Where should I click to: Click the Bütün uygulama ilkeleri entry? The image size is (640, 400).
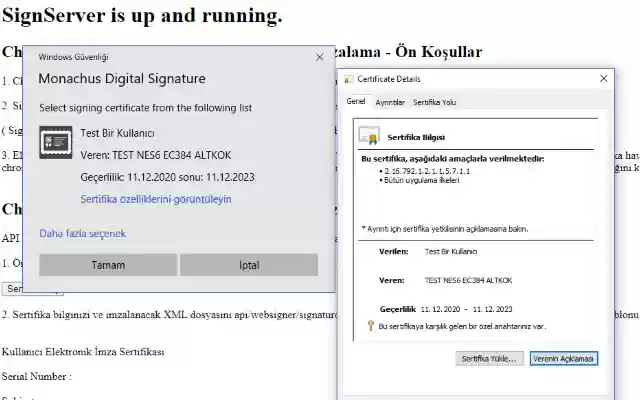pyautogui.click(x=421, y=180)
